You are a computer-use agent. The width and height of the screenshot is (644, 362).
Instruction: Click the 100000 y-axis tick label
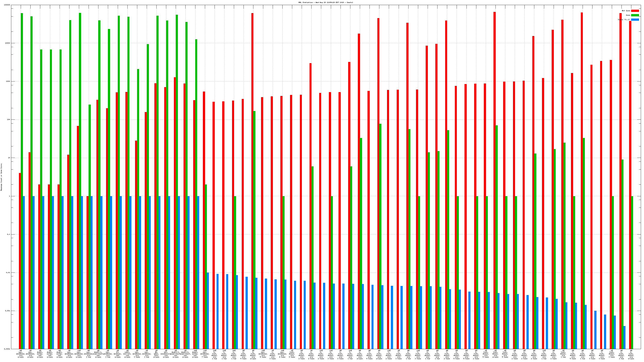coord(7,5)
